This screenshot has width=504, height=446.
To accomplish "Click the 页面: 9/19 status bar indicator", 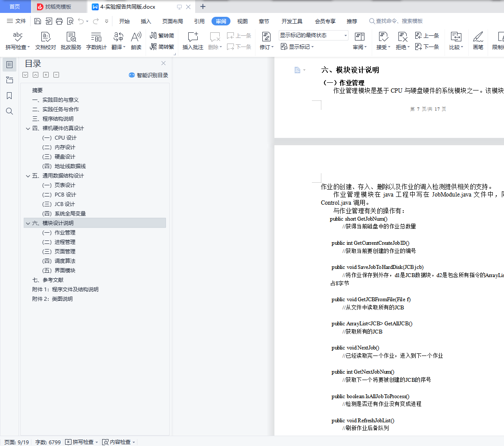I will (x=16, y=442).
